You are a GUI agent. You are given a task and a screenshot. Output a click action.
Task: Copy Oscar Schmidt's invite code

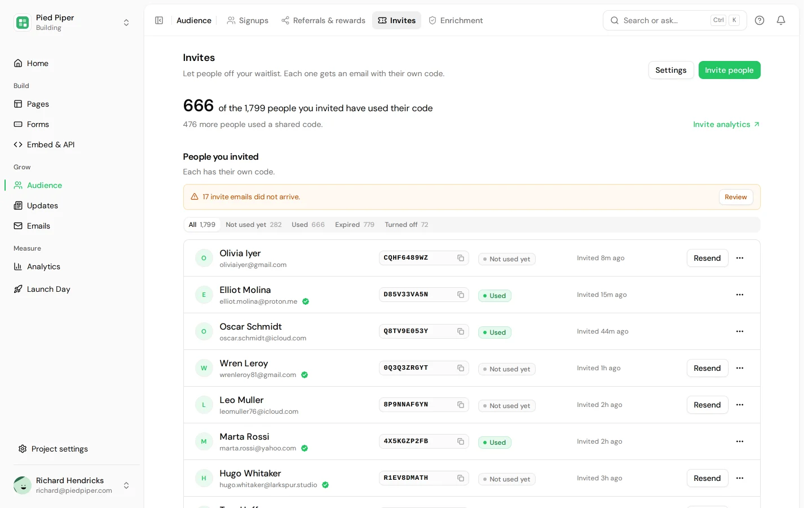tap(461, 331)
